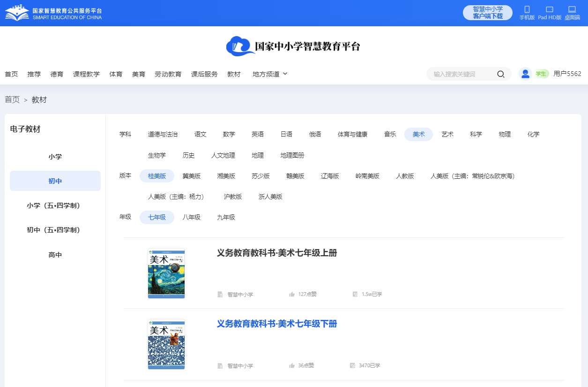Choose the 美术 subject filter

click(419, 134)
